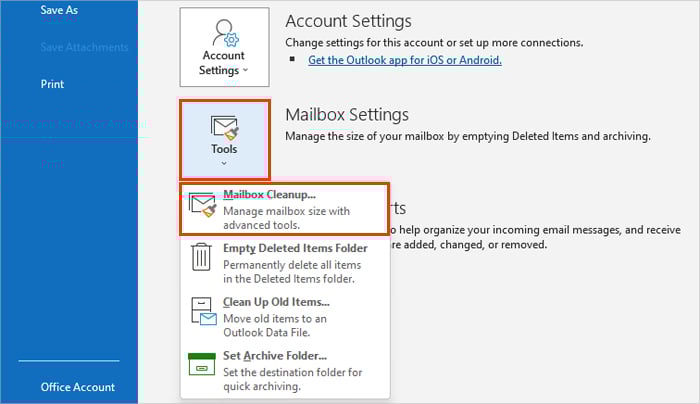Pick Set Archive Folder... from menu
This screenshot has width=700, height=404.
274,356
